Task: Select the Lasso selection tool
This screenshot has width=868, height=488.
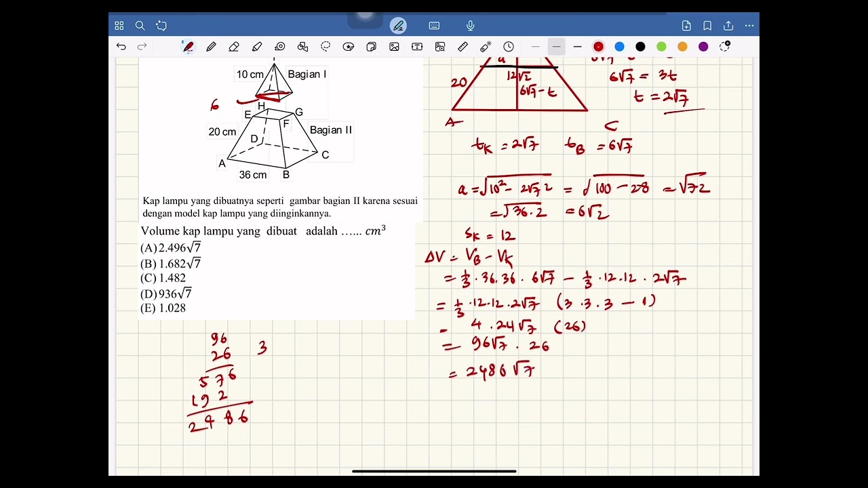Action: [x=325, y=47]
